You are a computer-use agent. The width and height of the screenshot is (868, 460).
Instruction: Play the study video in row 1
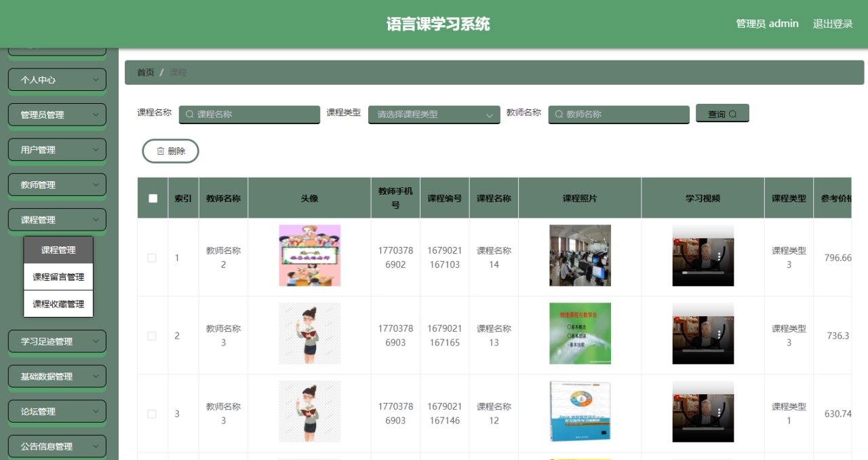(x=703, y=255)
